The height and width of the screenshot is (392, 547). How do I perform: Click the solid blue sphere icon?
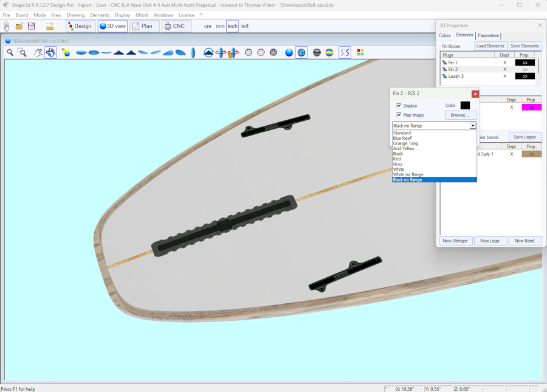289,53
